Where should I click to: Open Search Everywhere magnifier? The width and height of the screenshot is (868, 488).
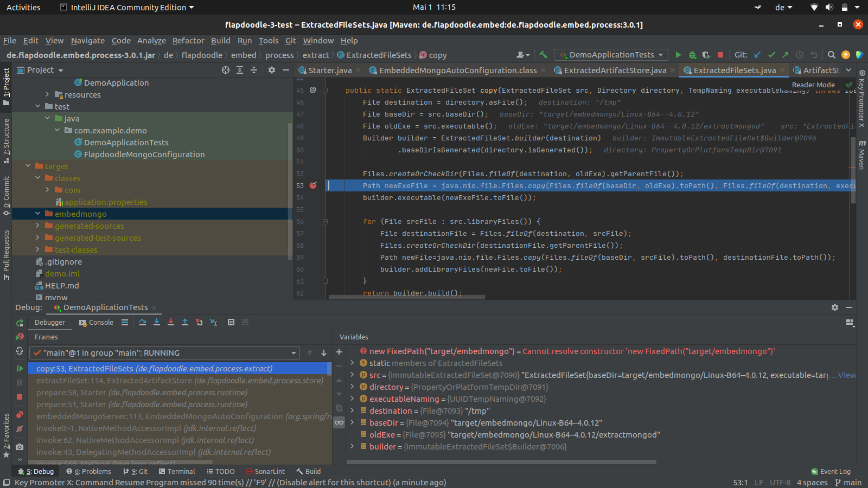[831, 55]
